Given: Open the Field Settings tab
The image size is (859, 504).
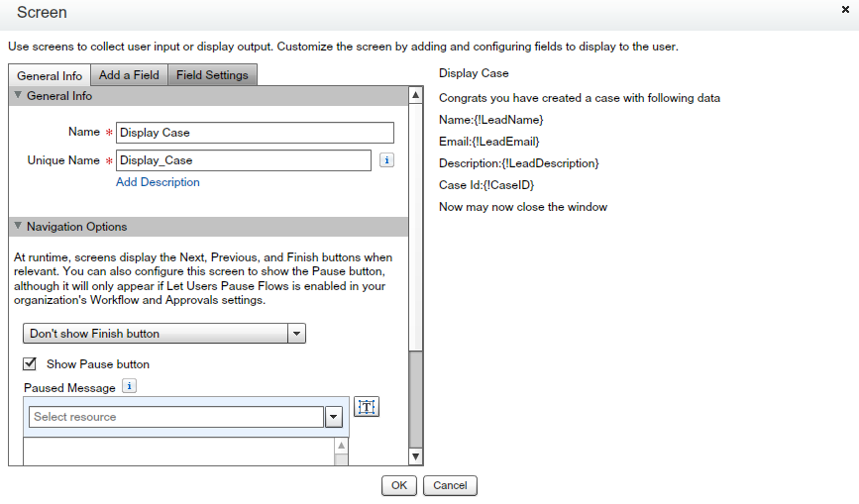Looking at the screenshot, I should click(214, 75).
